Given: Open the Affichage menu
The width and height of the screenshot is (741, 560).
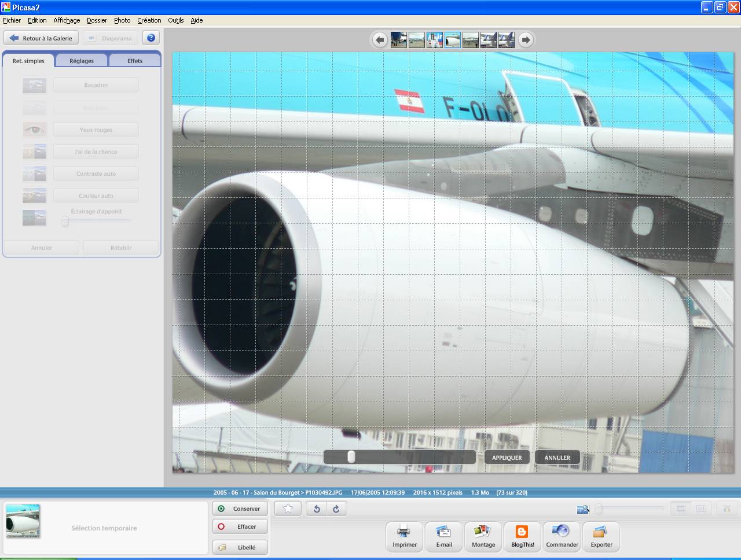Looking at the screenshot, I should coord(67,20).
